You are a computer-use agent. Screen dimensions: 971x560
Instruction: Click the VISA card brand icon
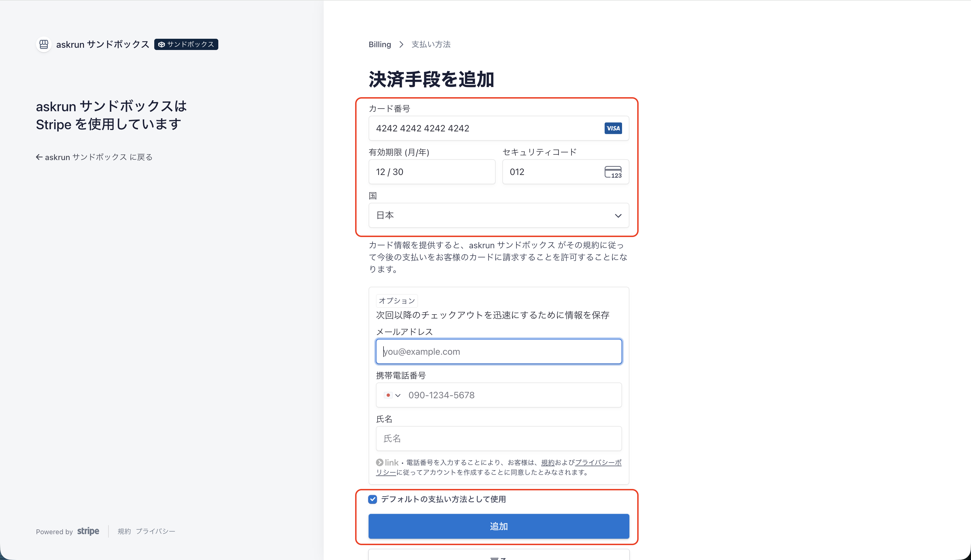coord(613,128)
